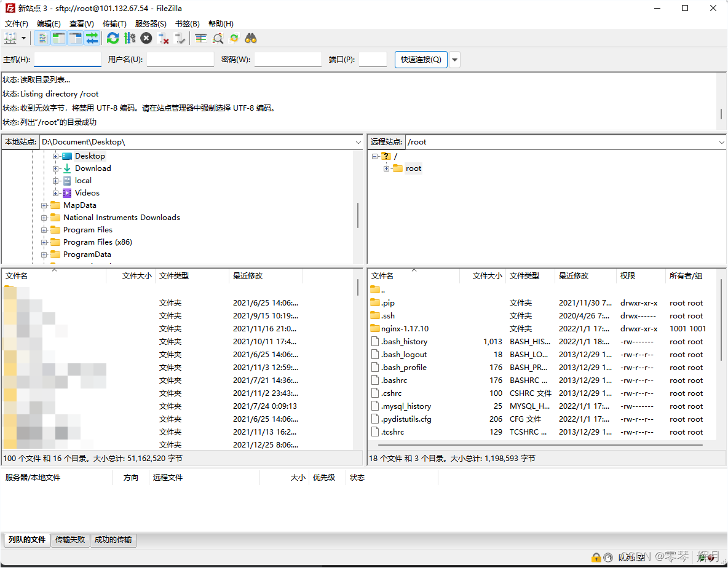
Task: Click the Download folder arrow icon
Action: 67,168
